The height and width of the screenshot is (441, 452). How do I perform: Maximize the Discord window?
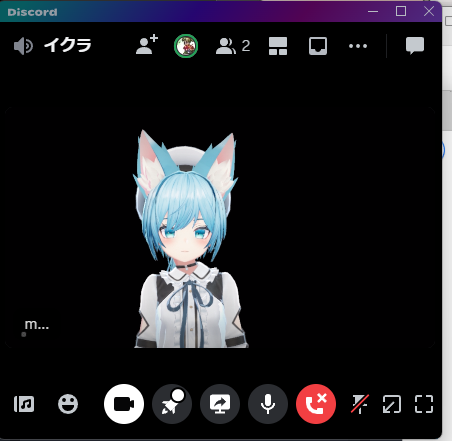[x=401, y=11]
